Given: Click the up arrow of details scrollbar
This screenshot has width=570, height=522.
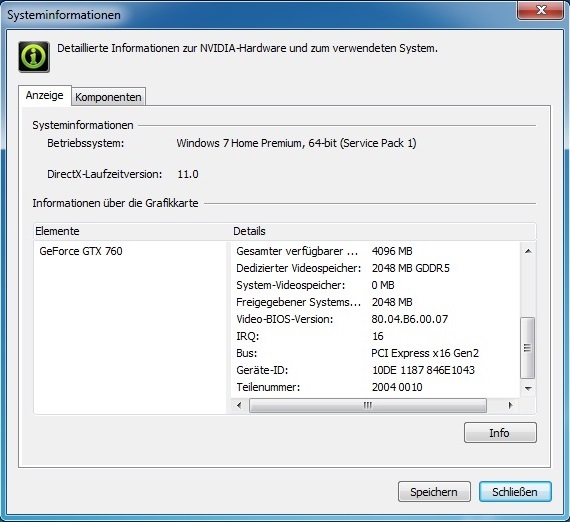Looking at the screenshot, I should pos(528,251).
